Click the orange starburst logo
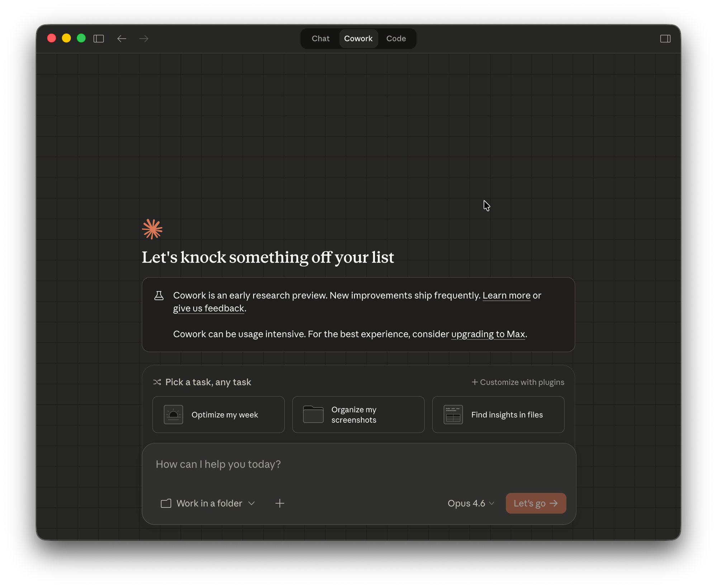The height and width of the screenshot is (588, 717). pos(152,228)
